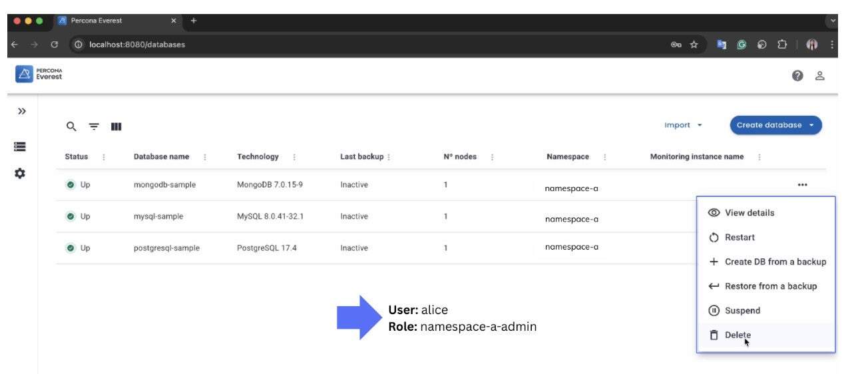Click View details in the row menu
This screenshot has height=374, width=868.
[749, 213]
